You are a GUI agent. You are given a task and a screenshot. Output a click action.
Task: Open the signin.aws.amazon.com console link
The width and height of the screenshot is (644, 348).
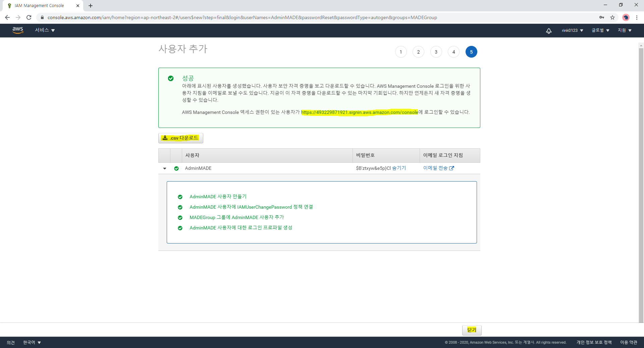tap(360, 112)
